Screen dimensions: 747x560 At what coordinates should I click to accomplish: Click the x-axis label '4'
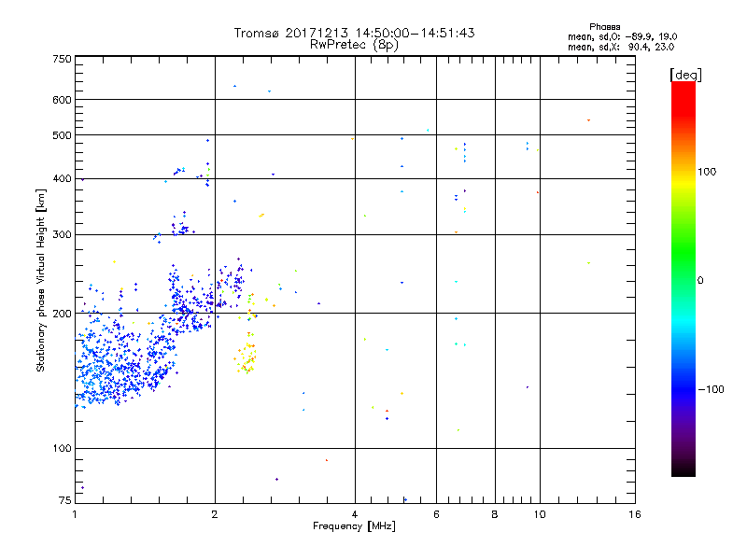tap(355, 514)
